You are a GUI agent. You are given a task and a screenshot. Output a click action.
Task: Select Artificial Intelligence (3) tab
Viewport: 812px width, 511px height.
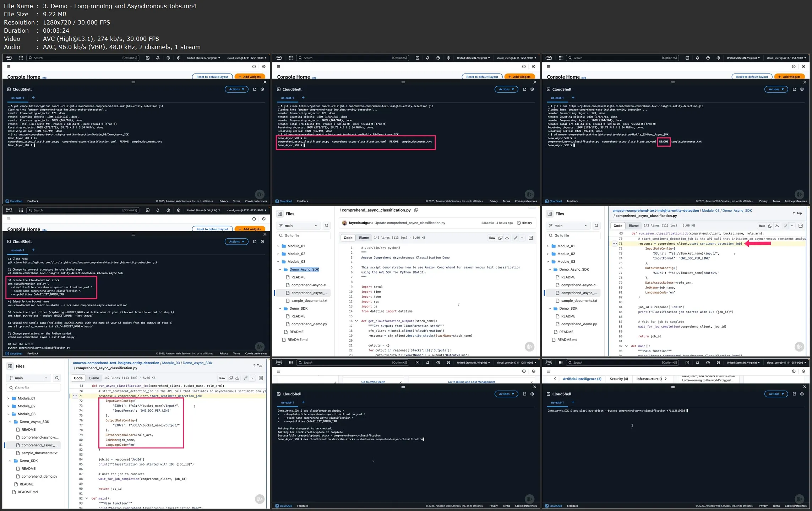582,379
